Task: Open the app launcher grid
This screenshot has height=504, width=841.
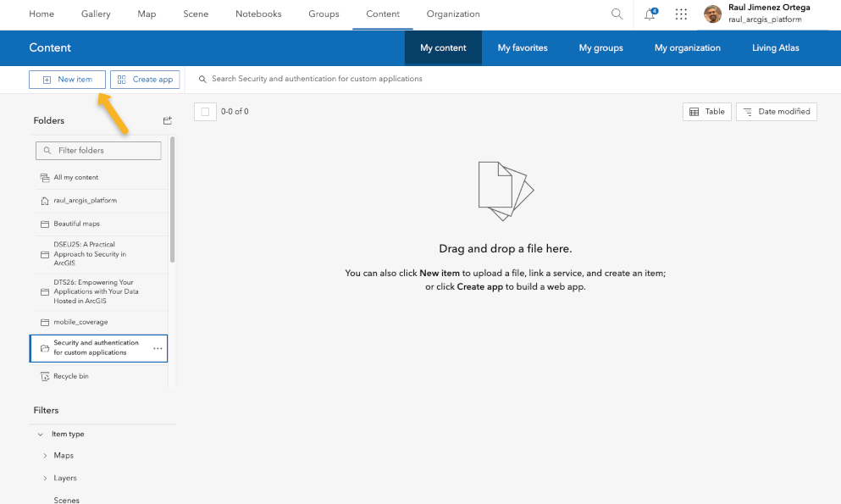Action: (681, 14)
